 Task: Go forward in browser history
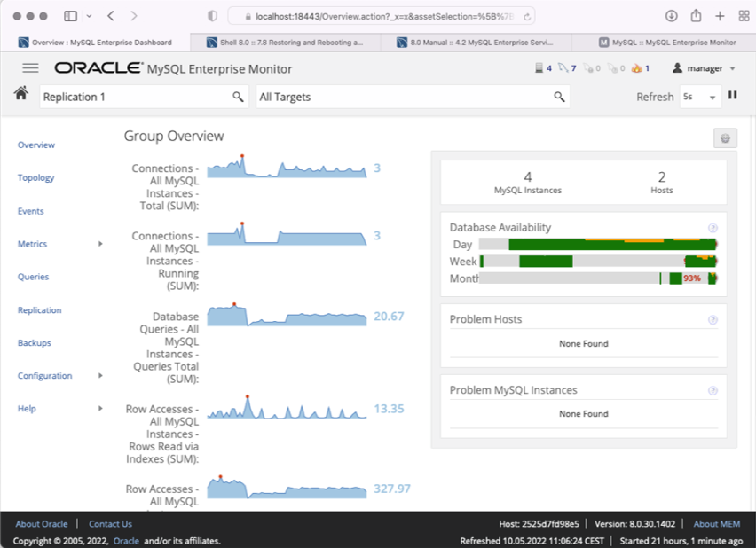[x=134, y=16]
